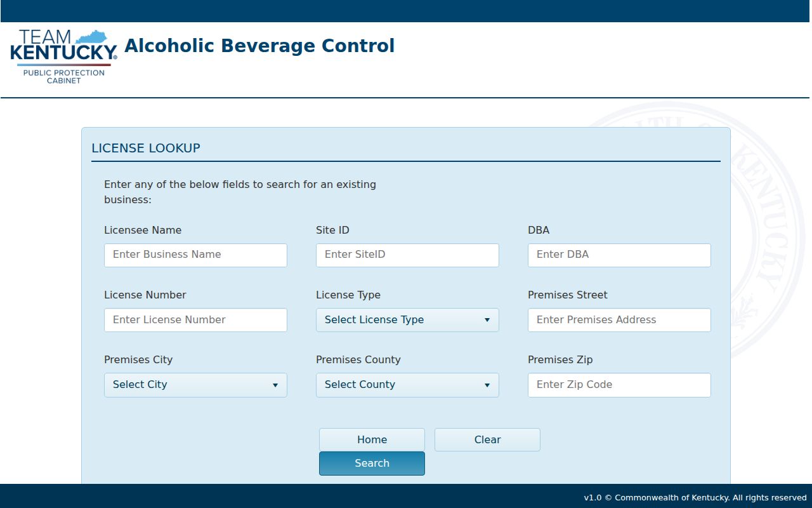The height and width of the screenshot is (508, 812).
Task: Go to Home via the Home button
Action: [x=372, y=439]
